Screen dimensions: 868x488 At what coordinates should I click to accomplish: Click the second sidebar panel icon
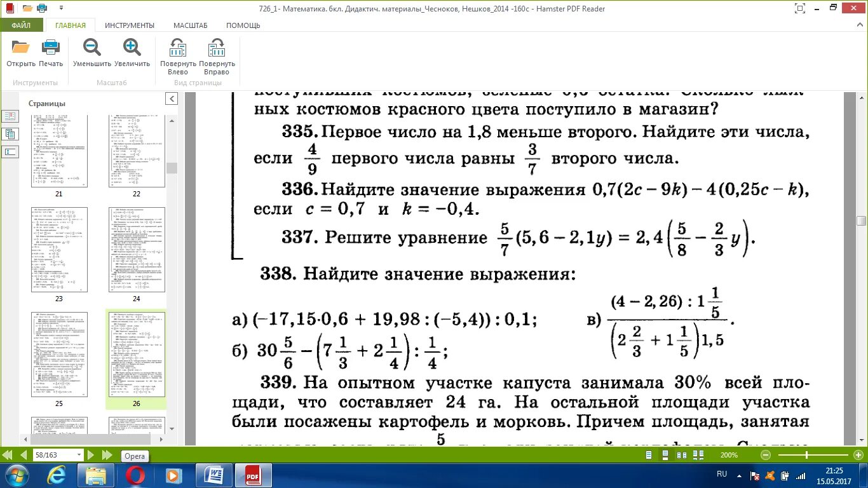pos(10,134)
